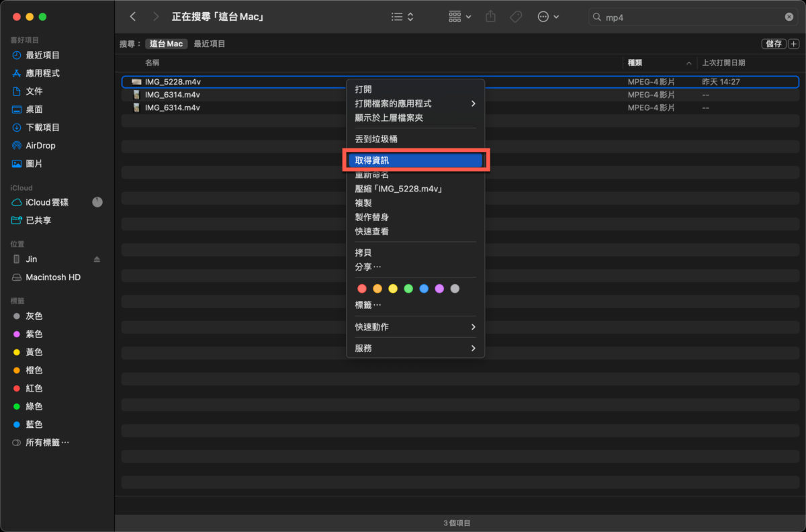Click the search magnifier icon
Image resolution: width=806 pixels, height=532 pixels.
598,17
